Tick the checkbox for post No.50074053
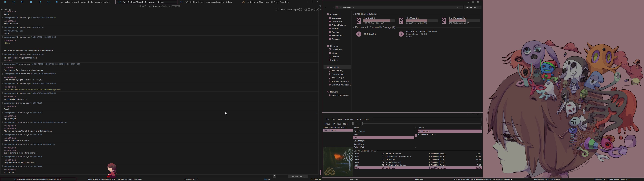The height and width of the screenshot is (181, 644). (3, 103)
